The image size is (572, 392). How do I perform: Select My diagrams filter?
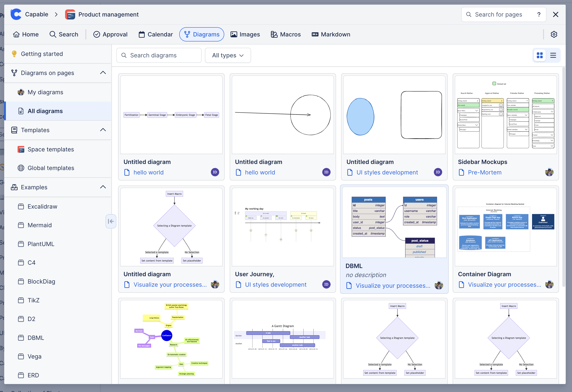[45, 92]
